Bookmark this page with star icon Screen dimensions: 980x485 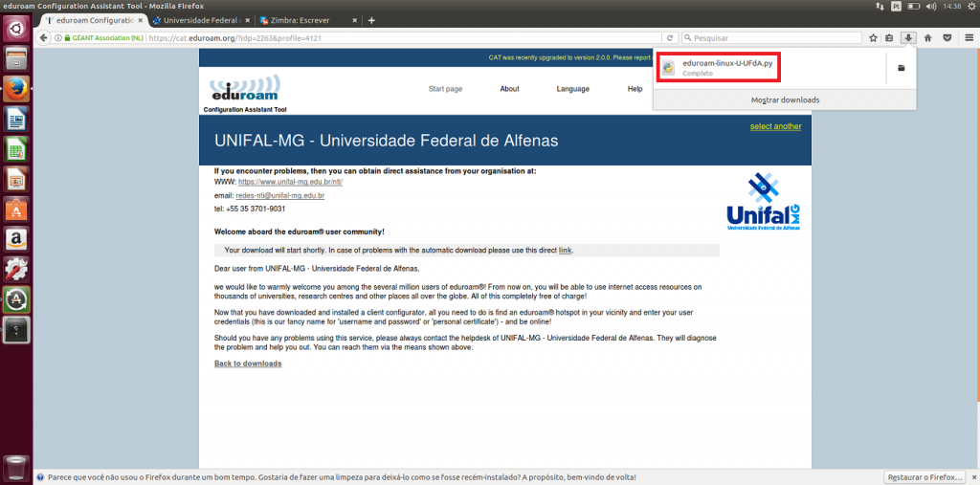(x=873, y=38)
